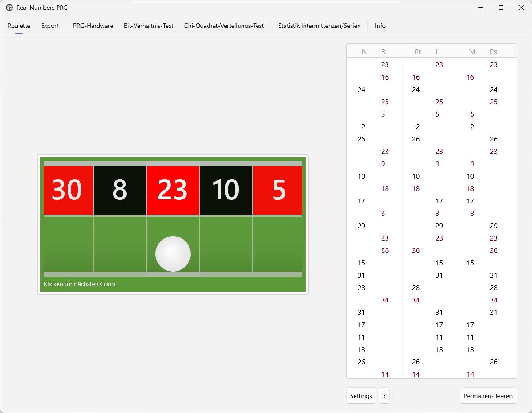Click the Real Numbers PRG app icon
Image resolution: width=532 pixels, height=413 pixels.
tap(9, 8)
